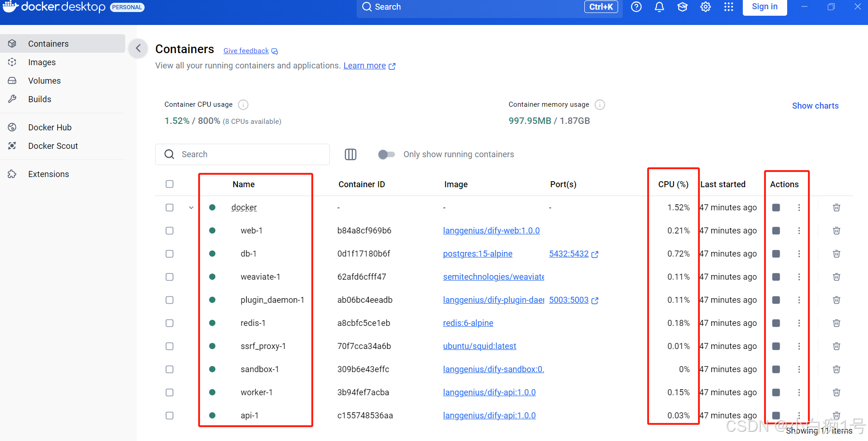Open the apps grid icon in header

728,7
